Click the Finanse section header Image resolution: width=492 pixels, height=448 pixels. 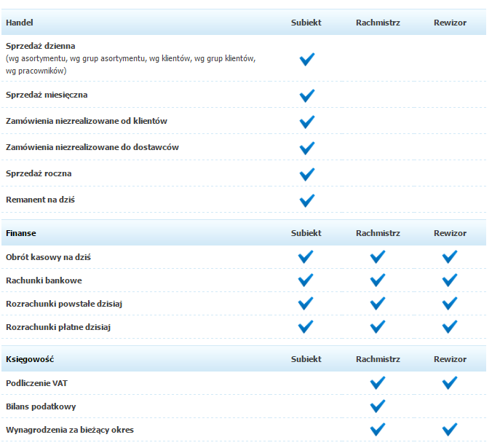pyautogui.click(x=21, y=233)
